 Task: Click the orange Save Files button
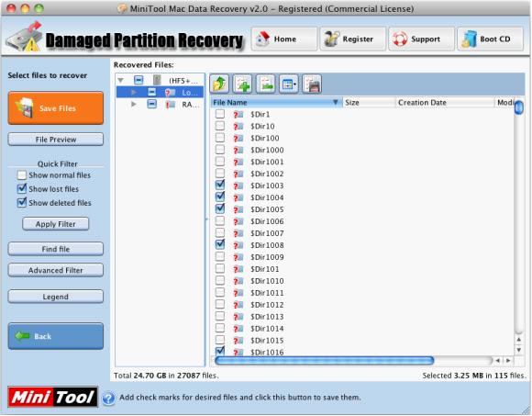coord(56,108)
